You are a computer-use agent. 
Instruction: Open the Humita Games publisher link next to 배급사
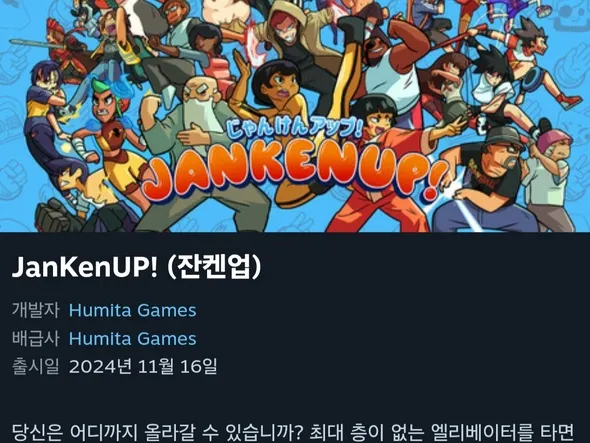[132, 339]
